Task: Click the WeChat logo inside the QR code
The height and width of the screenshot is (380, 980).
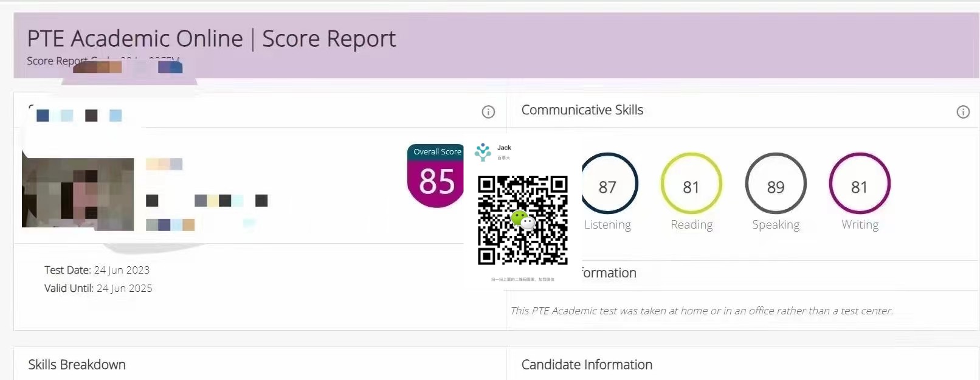Action: point(522,220)
